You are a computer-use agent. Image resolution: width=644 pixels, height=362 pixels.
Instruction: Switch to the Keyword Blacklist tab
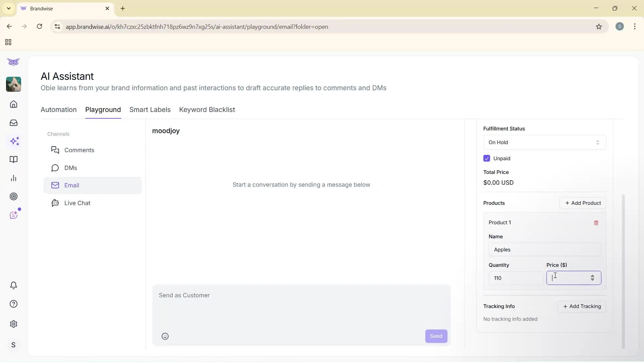pyautogui.click(x=207, y=110)
